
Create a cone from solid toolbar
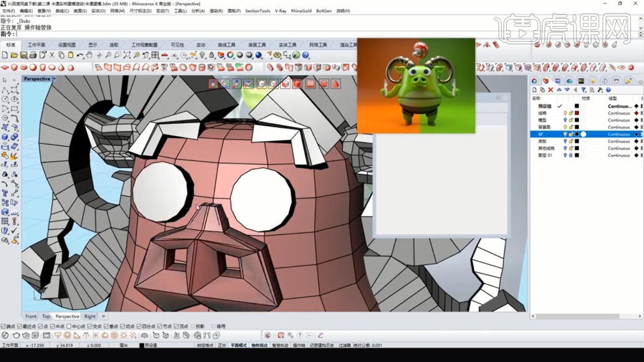pos(61,68)
